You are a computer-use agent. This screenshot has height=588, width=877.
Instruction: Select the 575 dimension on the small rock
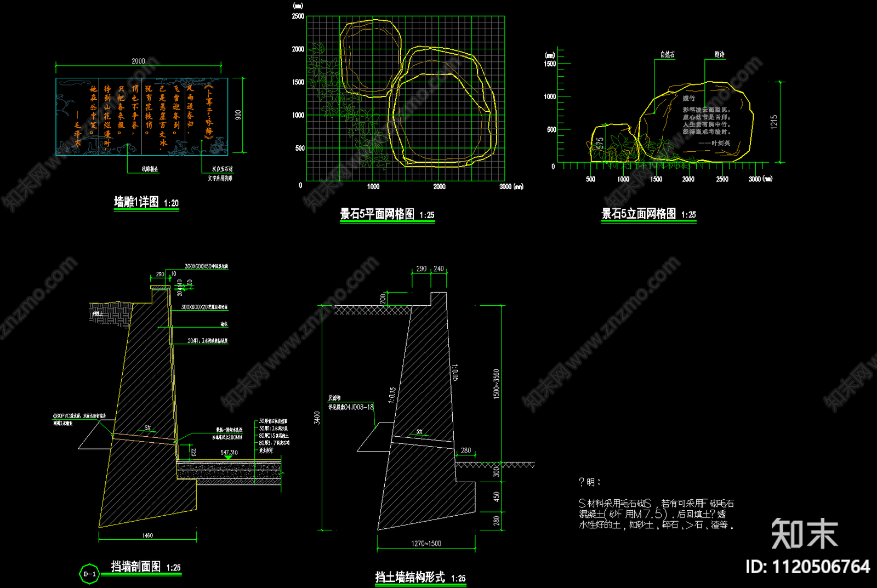tap(600, 143)
